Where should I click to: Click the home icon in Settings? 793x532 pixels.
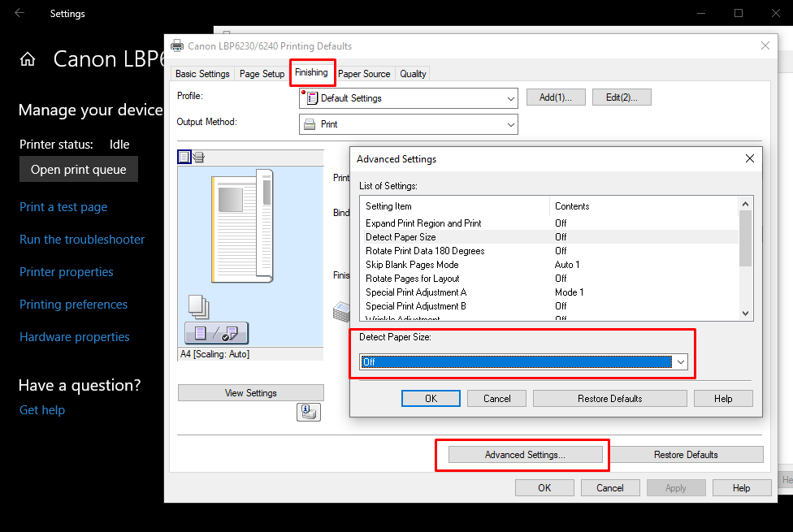pos(28,59)
